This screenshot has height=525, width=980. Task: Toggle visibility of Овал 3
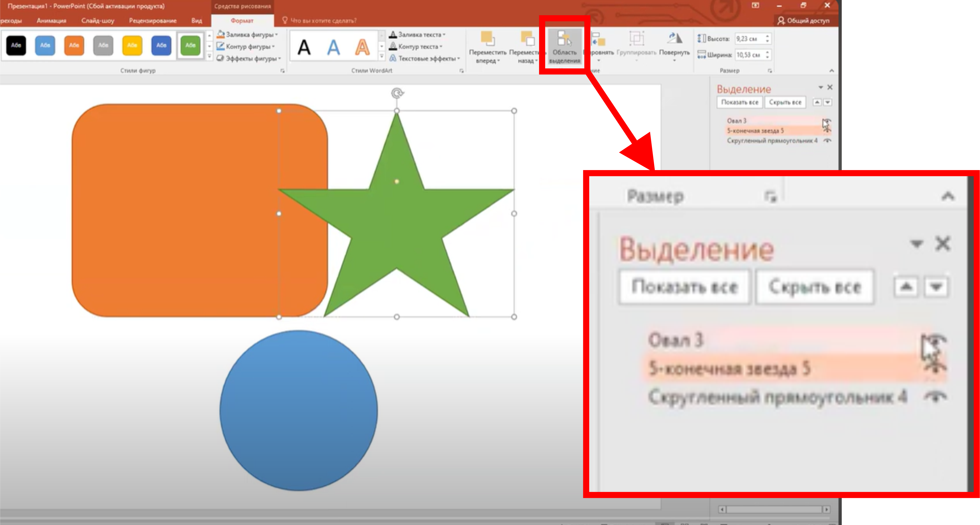pyautogui.click(x=827, y=121)
